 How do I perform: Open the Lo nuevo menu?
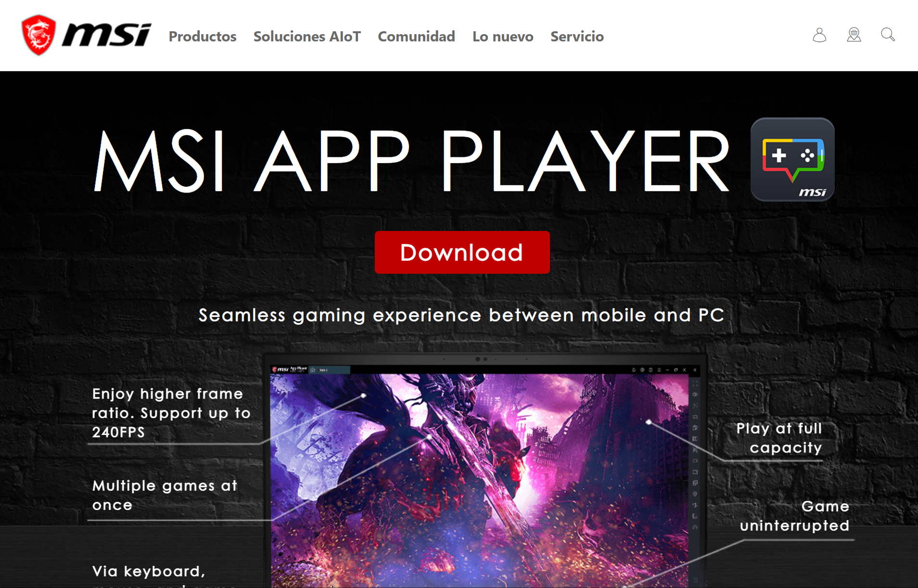(x=503, y=37)
